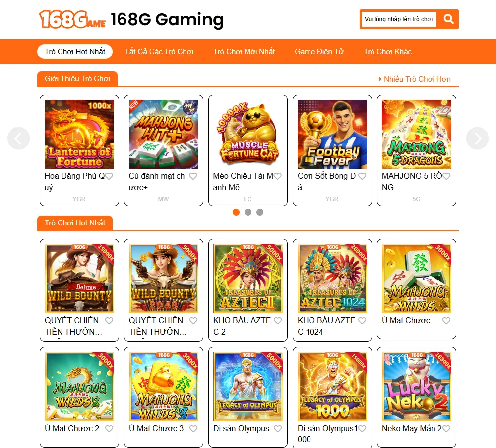Open the 168Game logo
Image resolution: width=496 pixels, height=448 pixels.
72,19
